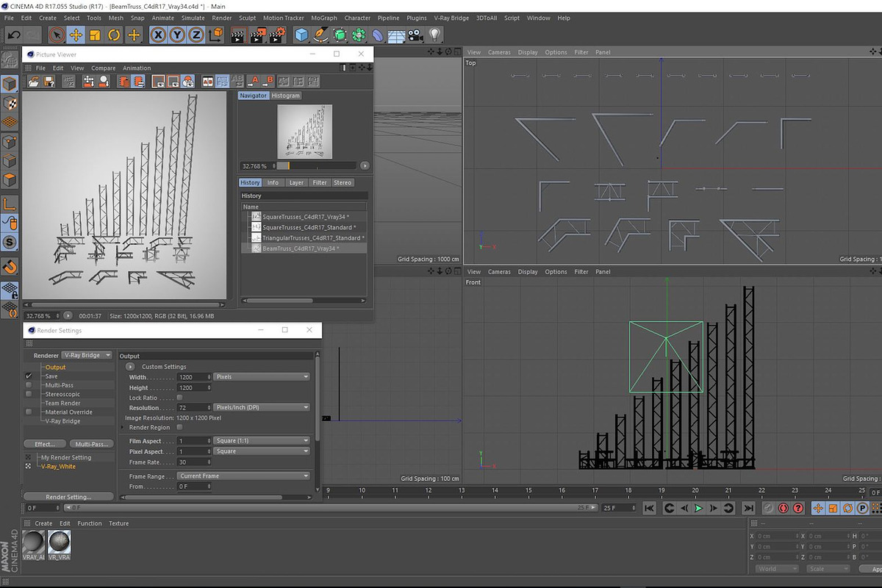Click the timeline Play forward button
The height and width of the screenshot is (588, 882).
click(x=698, y=508)
